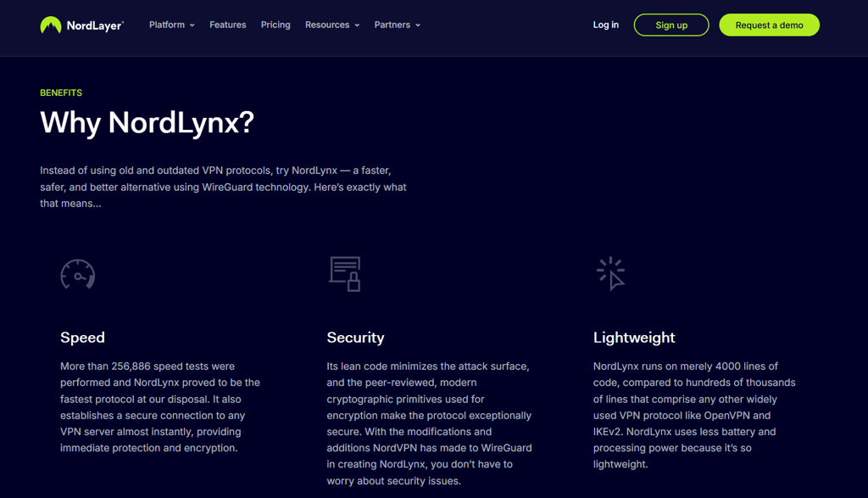Click the Lightweight cursor-click icon
Screen dimensions: 868x498
[610, 274]
